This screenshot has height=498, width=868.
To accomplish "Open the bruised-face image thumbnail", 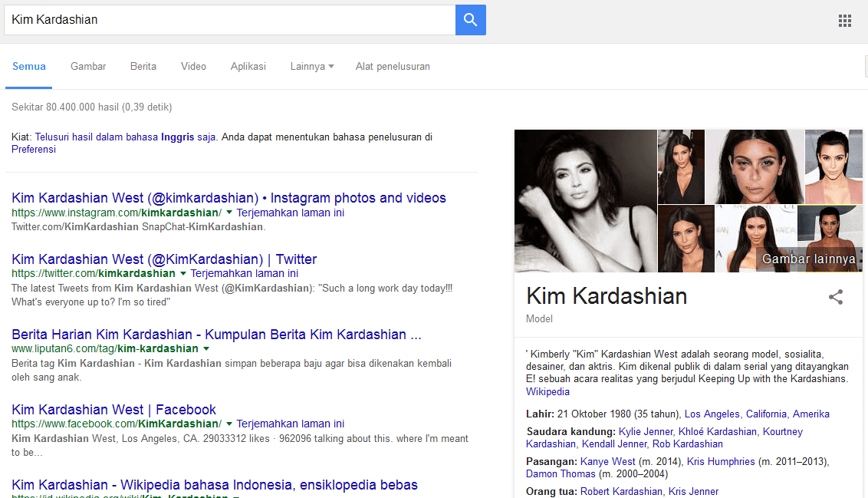I will 755,167.
